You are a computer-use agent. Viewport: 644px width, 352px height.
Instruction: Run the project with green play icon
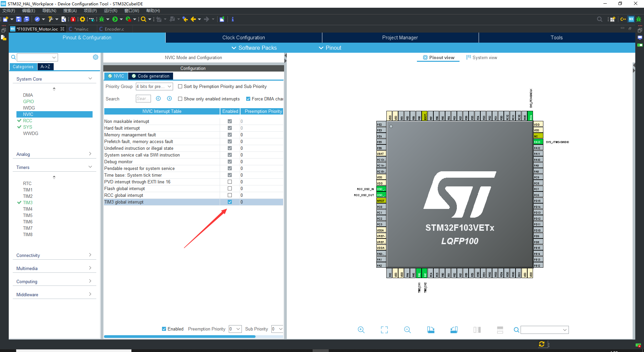tap(115, 19)
